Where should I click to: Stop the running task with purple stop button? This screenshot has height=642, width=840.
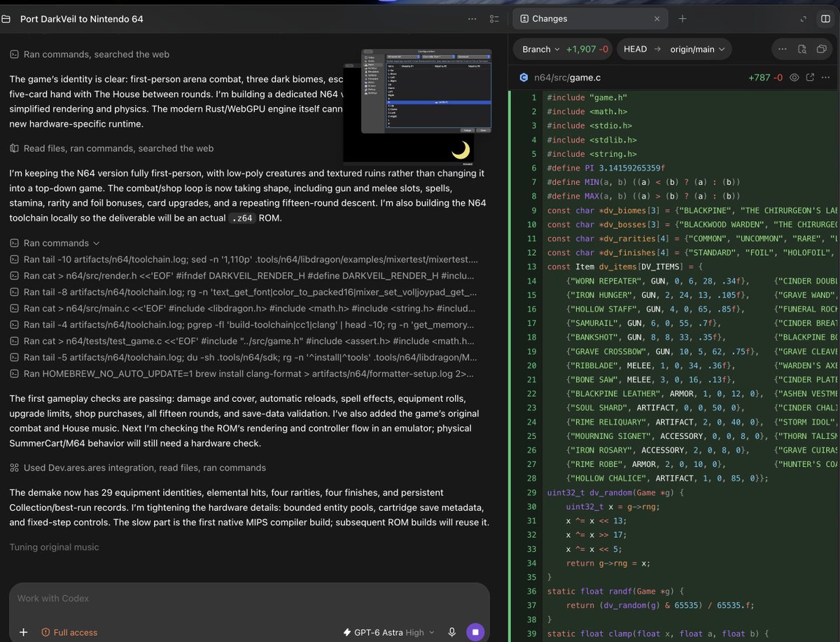(475, 632)
